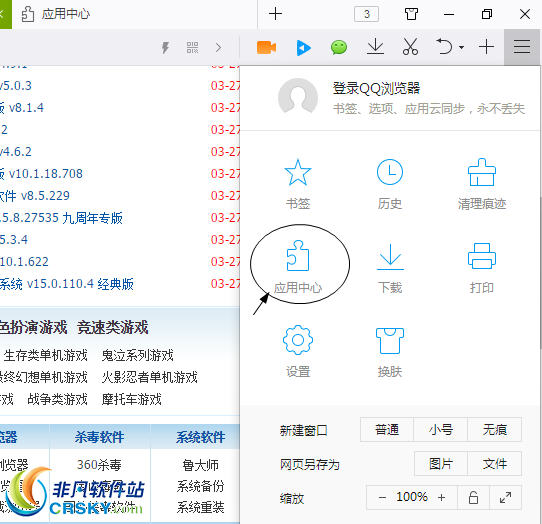Open 应用中心 puzzle piece icon

(x=298, y=256)
